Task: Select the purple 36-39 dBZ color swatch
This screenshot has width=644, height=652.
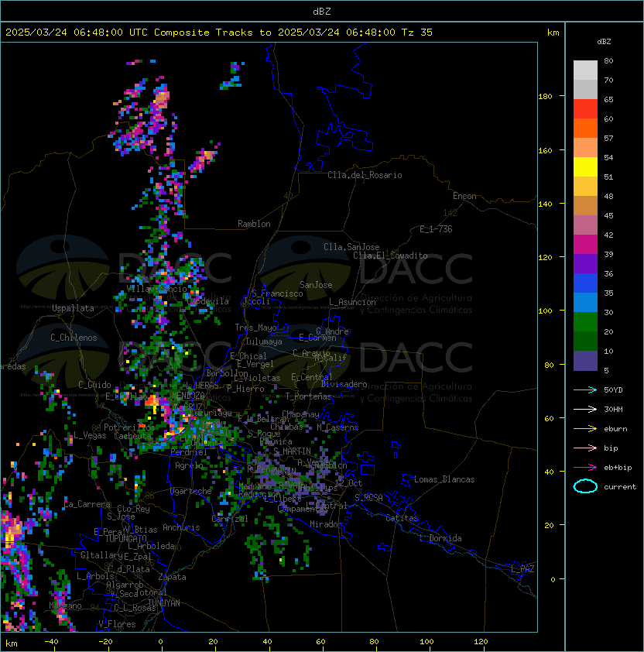Action: tap(585, 263)
